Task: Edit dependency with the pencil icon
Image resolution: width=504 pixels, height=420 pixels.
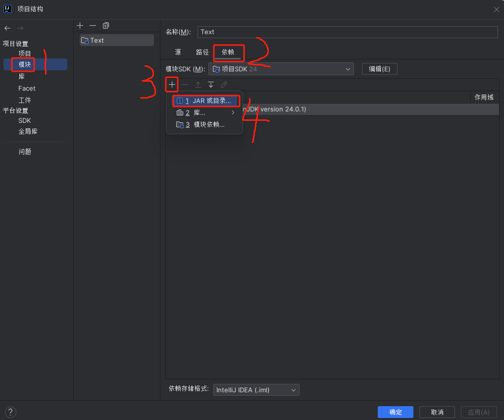Action: pyautogui.click(x=223, y=84)
